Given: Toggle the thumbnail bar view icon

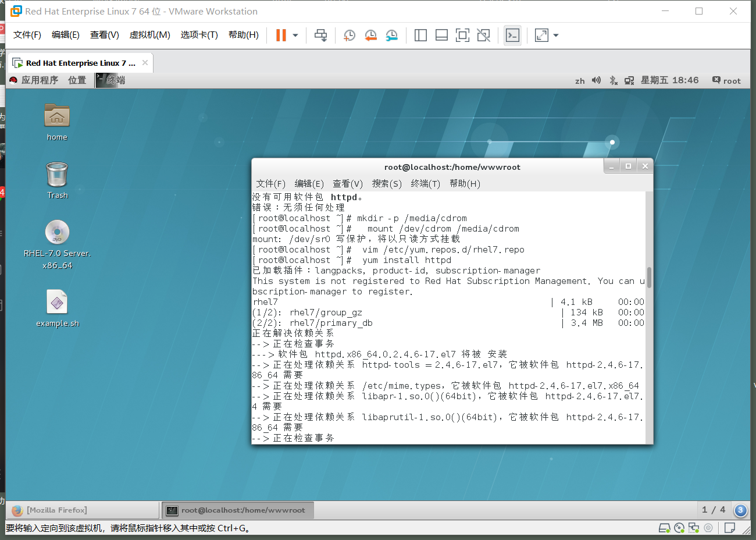Looking at the screenshot, I should click(x=441, y=35).
